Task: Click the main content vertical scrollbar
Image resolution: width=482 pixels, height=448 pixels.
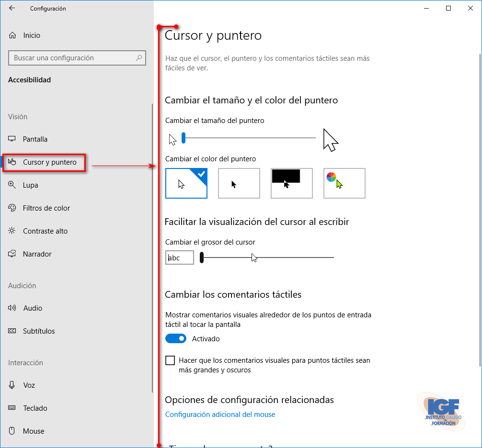Action: [480, 210]
